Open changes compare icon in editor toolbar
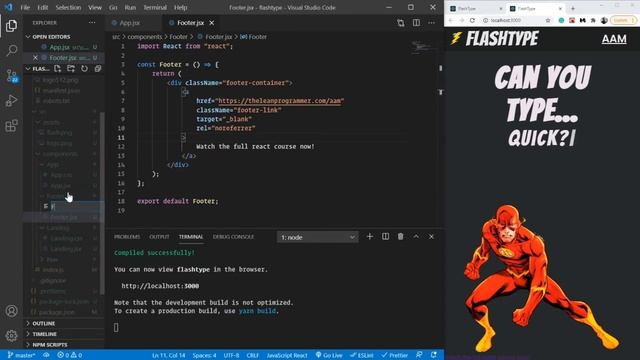 [x=401, y=23]
